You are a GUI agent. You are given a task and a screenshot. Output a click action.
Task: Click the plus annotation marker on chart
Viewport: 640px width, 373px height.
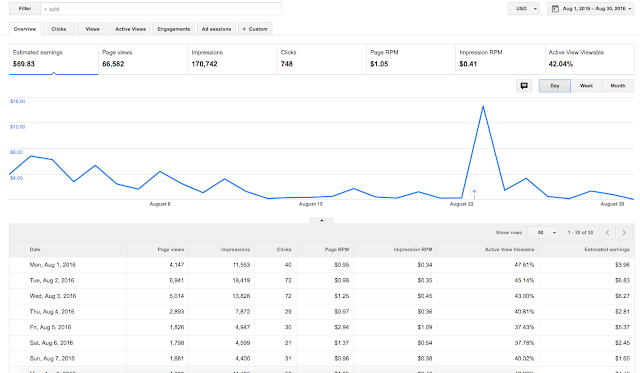coord(474,191)
